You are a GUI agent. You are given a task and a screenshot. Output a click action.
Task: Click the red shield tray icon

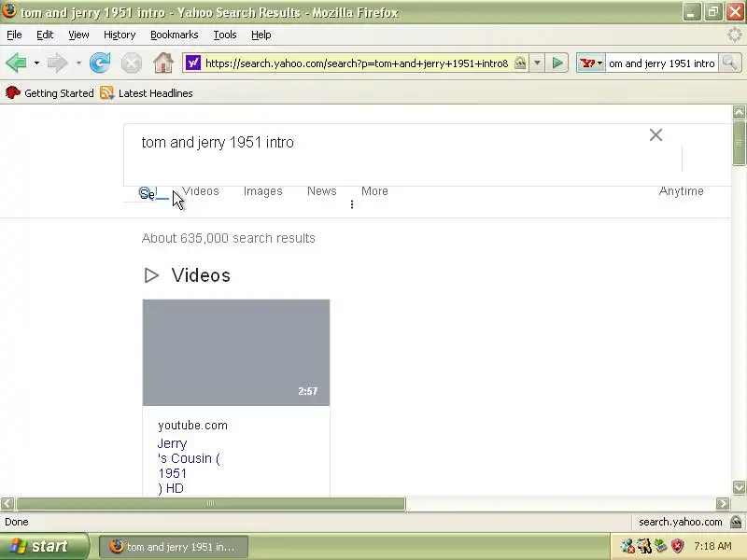(677, 546)
